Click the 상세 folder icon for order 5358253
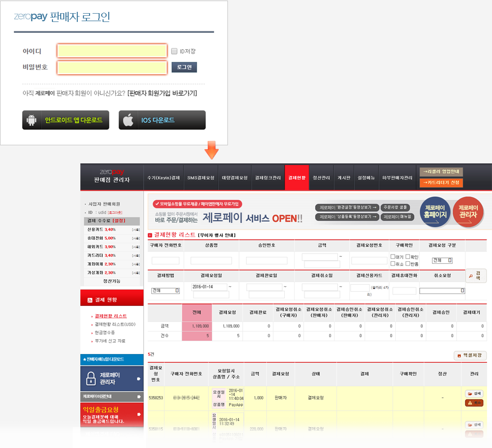Screen dimensions: 492x448 click(474, 393)
